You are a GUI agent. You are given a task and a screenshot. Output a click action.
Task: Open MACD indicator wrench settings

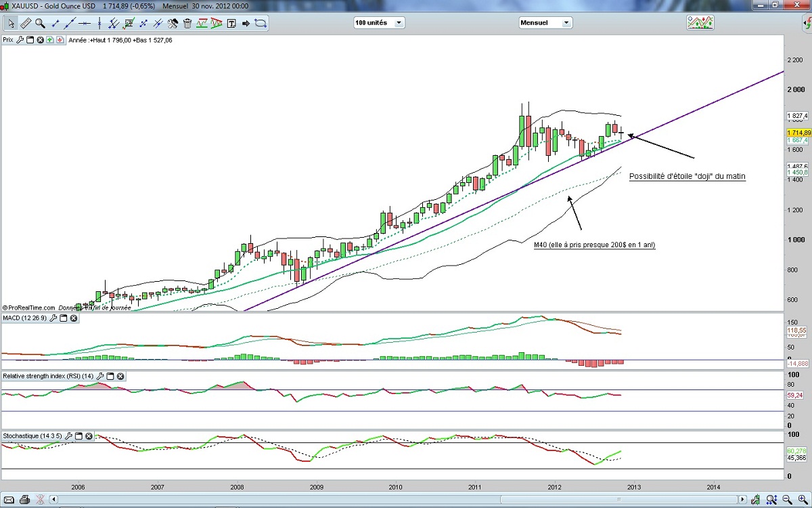pyautogui.click(x=53, y=318)
